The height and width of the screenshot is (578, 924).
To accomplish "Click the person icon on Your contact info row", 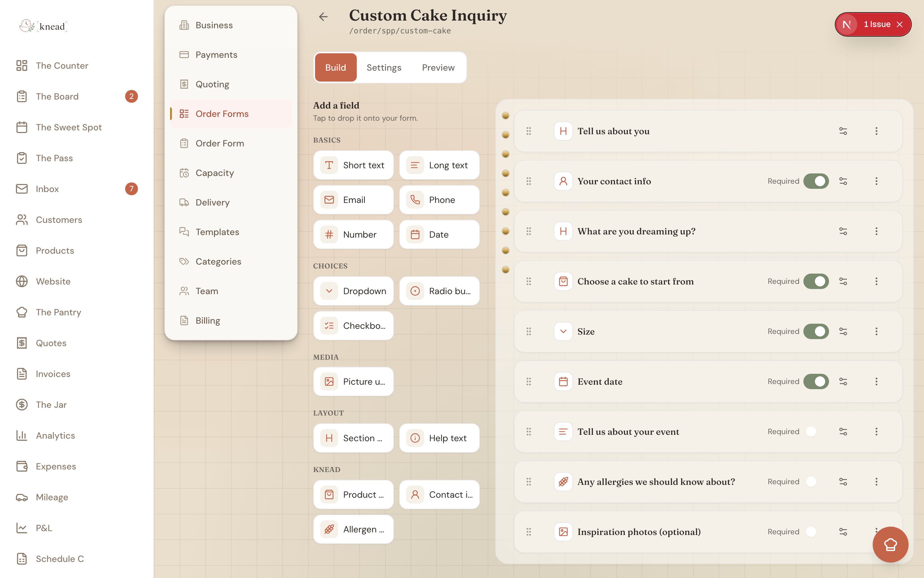I will pos(563,181).
